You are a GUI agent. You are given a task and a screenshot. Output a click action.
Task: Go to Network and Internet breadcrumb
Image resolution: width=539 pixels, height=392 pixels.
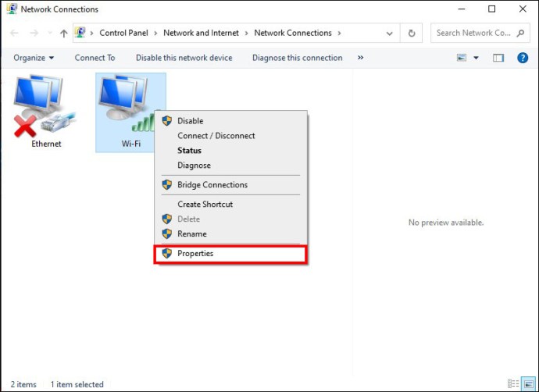[201, 33]
